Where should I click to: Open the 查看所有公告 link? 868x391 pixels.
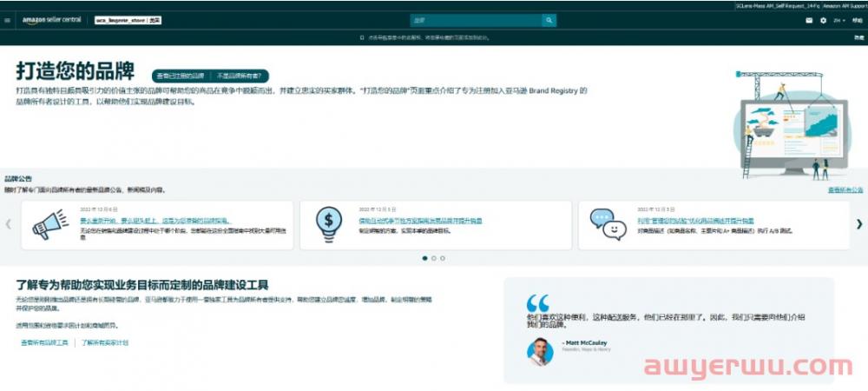(x=845, y=189)
